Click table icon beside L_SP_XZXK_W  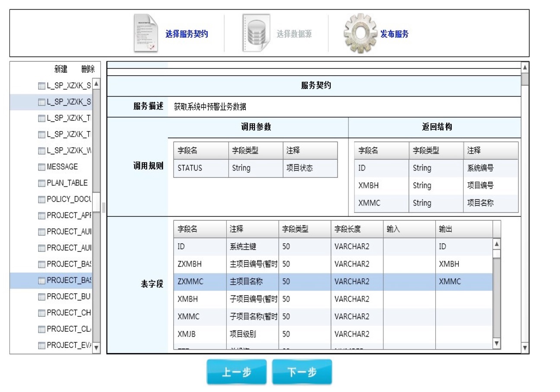point(42,151)
